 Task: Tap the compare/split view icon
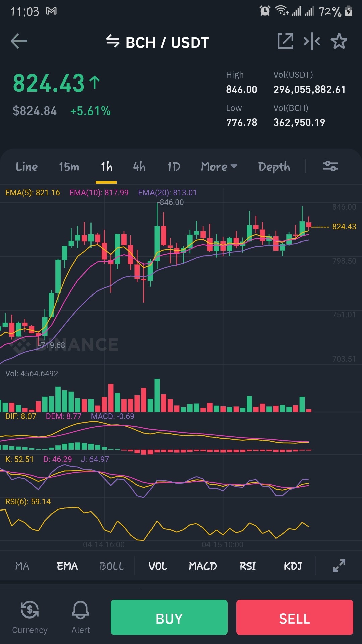pyautogui.click(x=312, y=41)
